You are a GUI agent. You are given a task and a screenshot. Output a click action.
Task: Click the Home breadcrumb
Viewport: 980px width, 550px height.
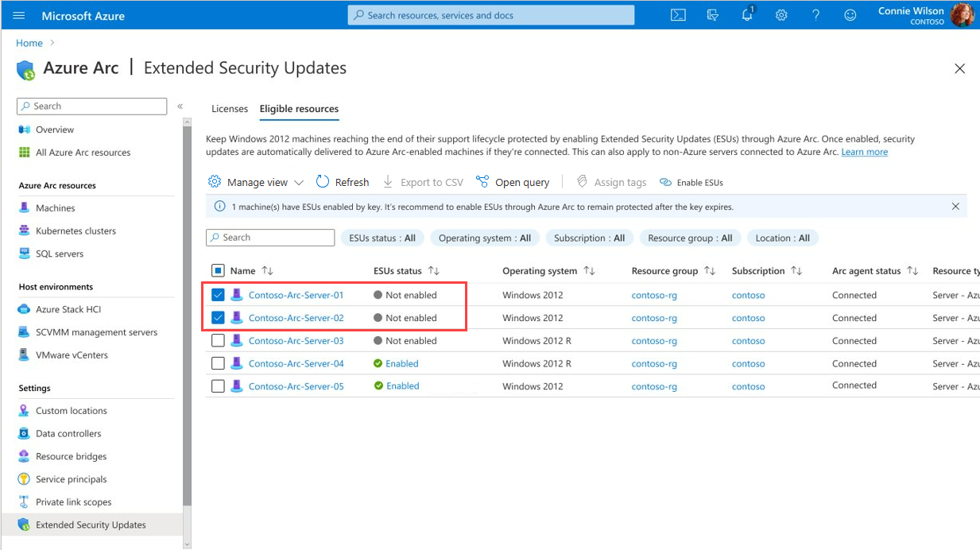(x=29, y=43)
